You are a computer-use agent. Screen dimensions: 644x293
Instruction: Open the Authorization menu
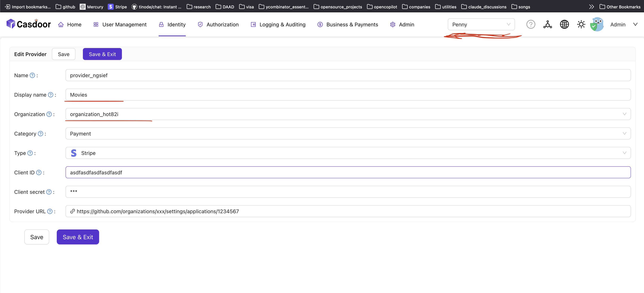click(218, 24)
